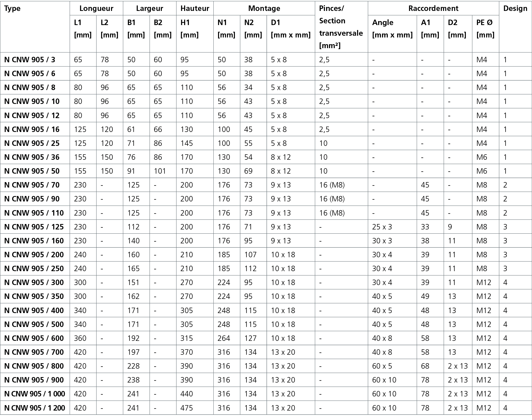Screen dimensions: 532x420
Task: Click the 'Montage' header cell
Action: [264, 8]
